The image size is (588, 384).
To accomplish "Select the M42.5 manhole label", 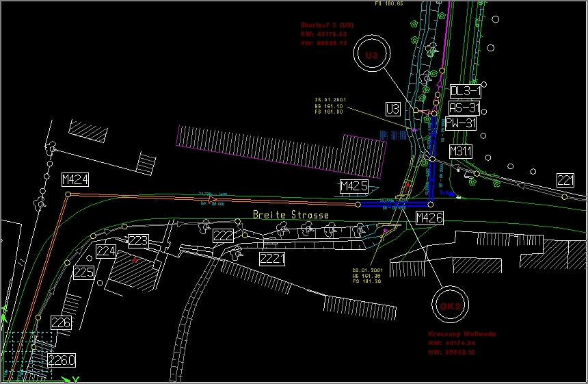I will (x=354, y=186).
